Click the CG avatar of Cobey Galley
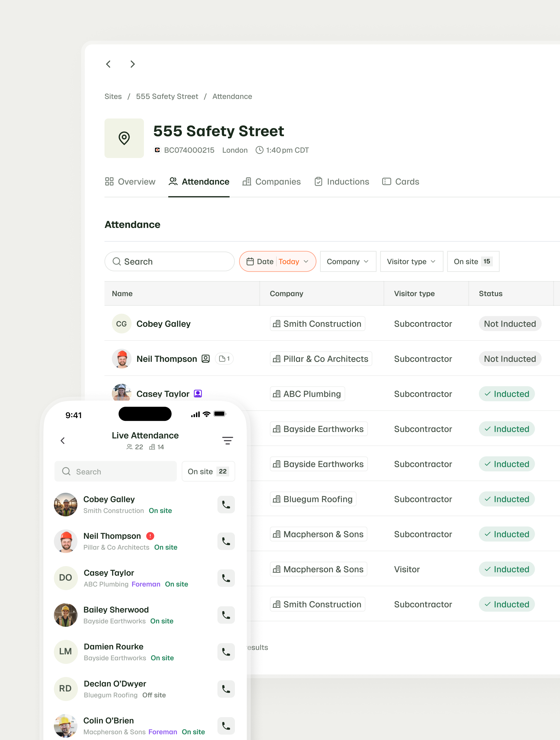Screen dimensions: 560x740 pos(121,323)
